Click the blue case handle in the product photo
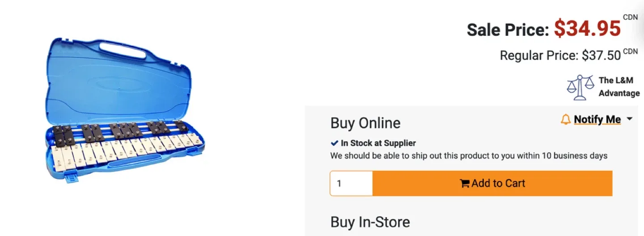Image resolution: width=644 pixels, height=236 pixels. pyautogui.click(x=122, y=48)
